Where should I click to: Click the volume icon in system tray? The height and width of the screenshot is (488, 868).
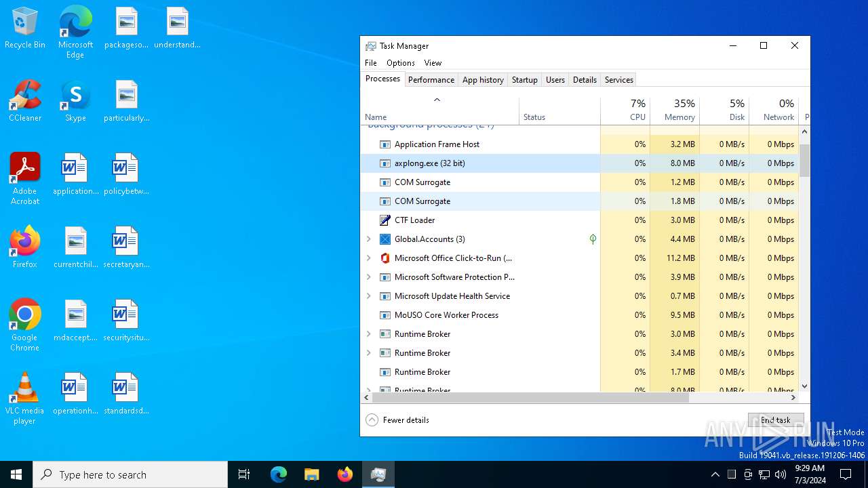781,474
